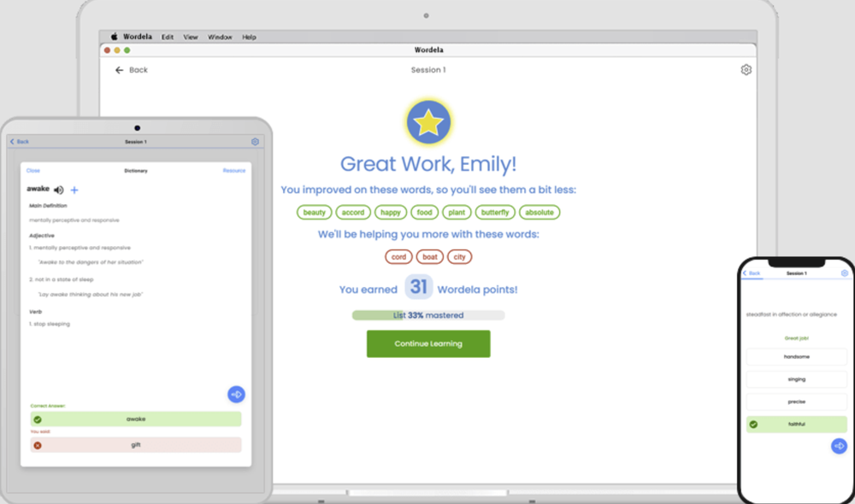Open the settings gear on the laptop session screen
855x504 pixels.
point(746,69)
